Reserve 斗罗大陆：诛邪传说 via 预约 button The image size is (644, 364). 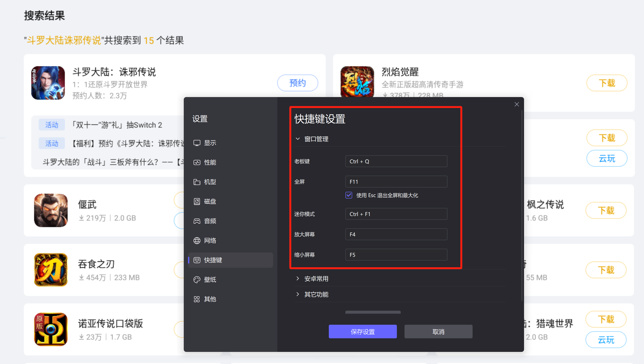pyautogui.click(x=298, y=83)
